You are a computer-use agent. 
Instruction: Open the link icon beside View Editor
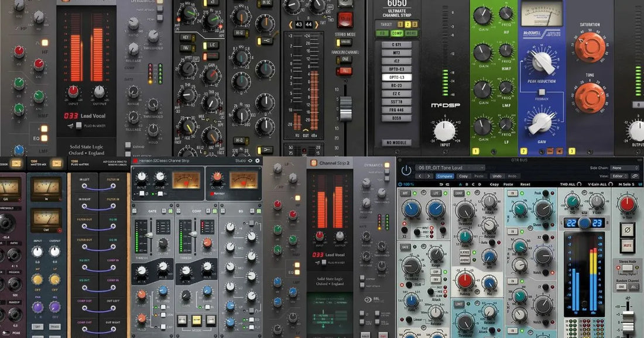pyautogui.click(x=635, y=176)
